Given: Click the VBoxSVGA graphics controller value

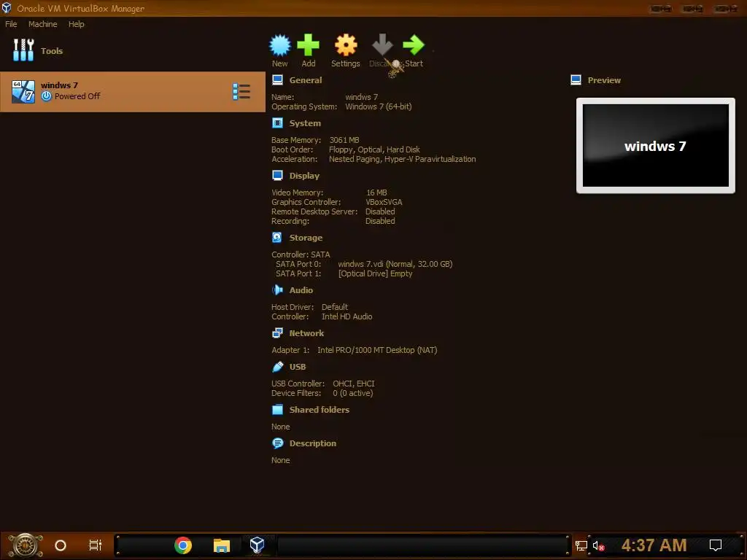Looking at the screenshot, I should pos(384,202).
